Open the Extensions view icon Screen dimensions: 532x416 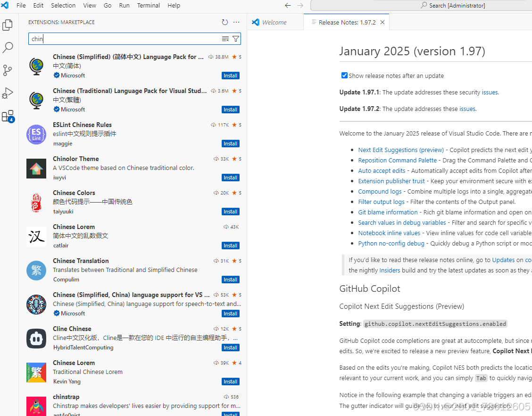click(8, 116)
